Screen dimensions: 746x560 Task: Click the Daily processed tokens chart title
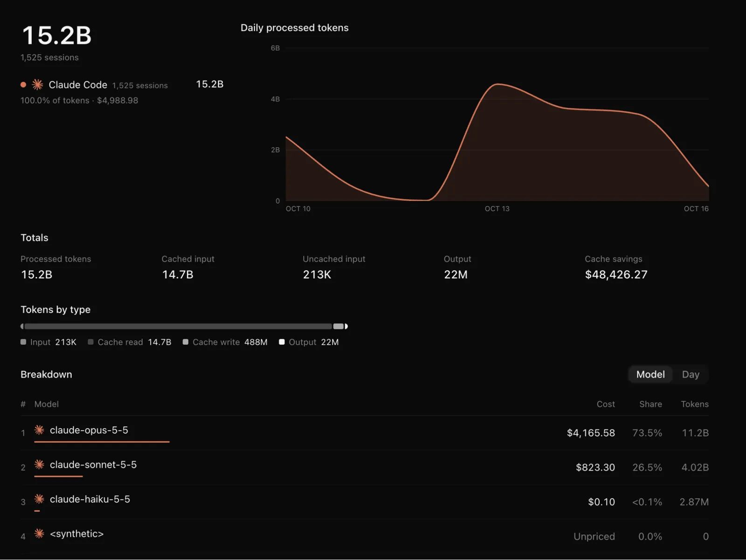pyautogui.click(x=295, y=27)
